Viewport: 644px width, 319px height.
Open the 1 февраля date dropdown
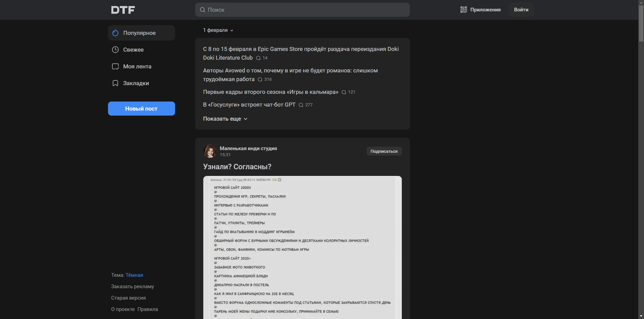218,30
